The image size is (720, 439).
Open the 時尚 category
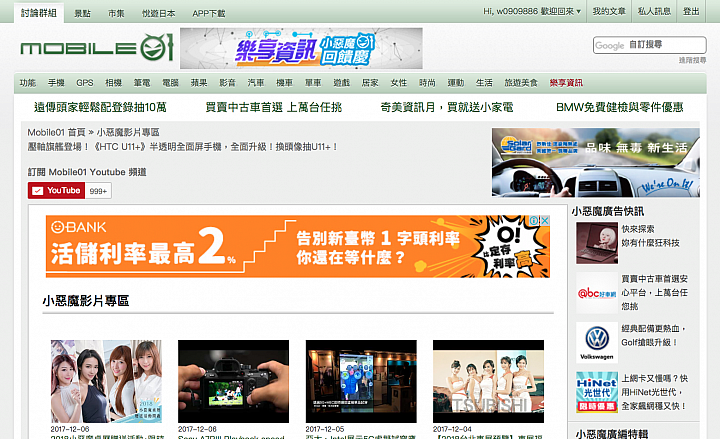coord(427,83)
